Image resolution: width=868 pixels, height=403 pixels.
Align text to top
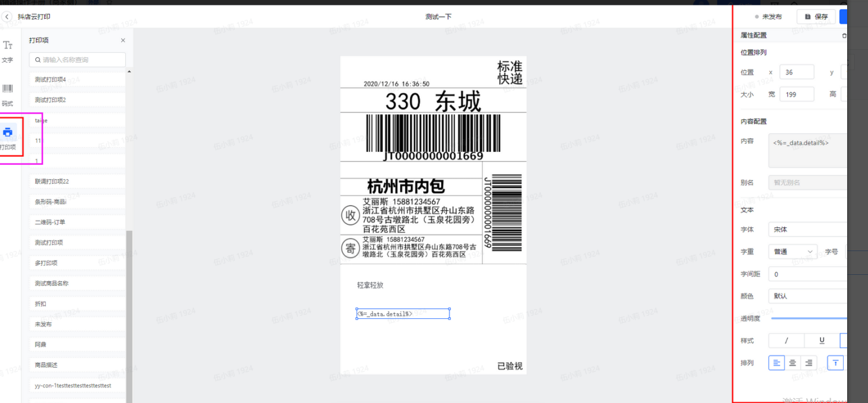tap(836, 363)
